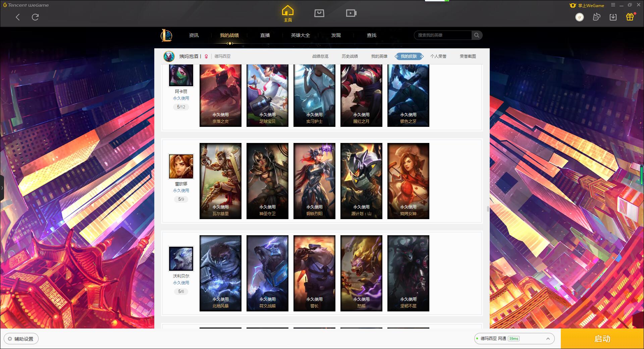Open the 足球宝贝 skin card

tap(267, 95)
